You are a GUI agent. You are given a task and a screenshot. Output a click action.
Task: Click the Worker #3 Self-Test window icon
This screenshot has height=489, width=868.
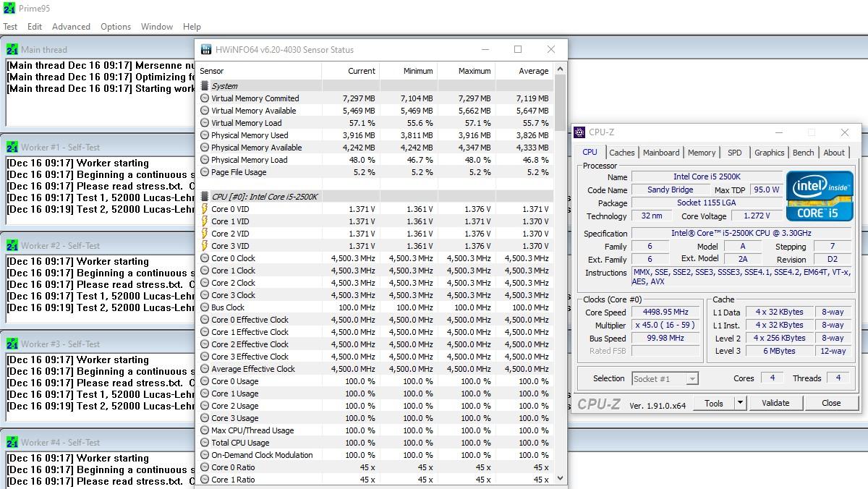(x=12, y=344)
